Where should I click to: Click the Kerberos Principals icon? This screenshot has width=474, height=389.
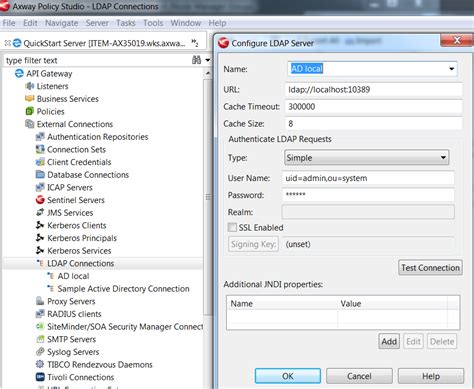click(40, 238)
